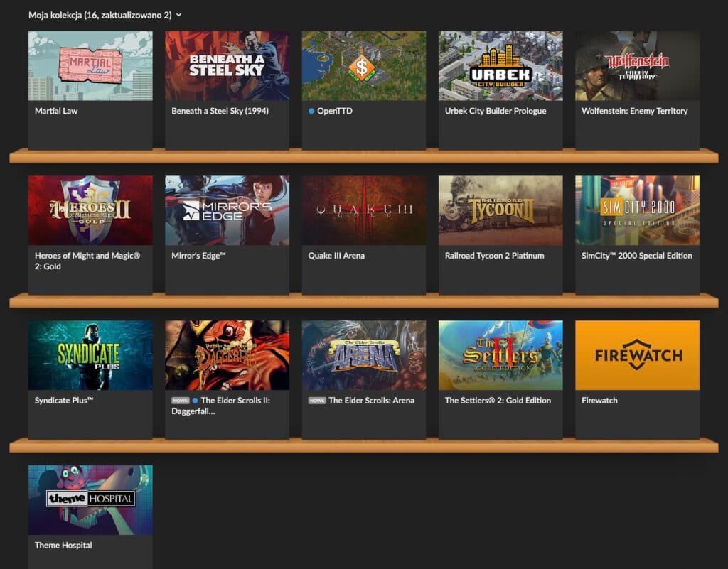The image size is (728, 569).
Task: Click the NOWE badge on Elder Scrolls: Arena
Action: click(x=317, y=401)
